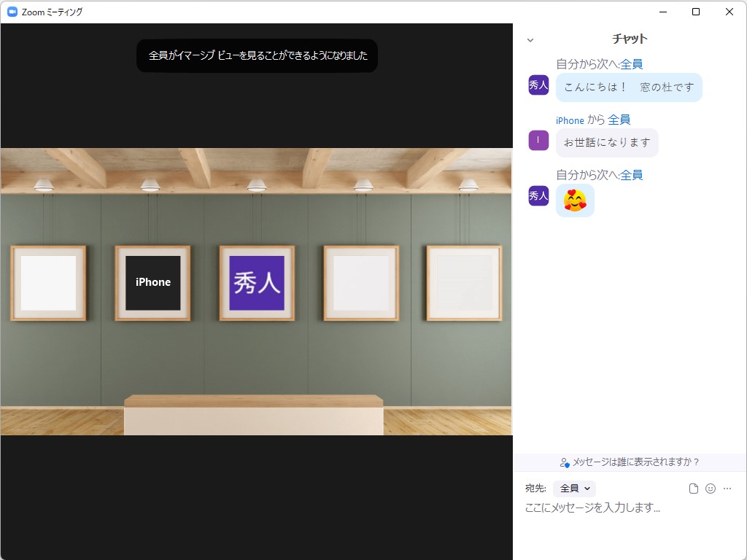747x560 pixels.
Task: Open the emoji picker icon beside the file icon
Action: (x=710, y=489)
